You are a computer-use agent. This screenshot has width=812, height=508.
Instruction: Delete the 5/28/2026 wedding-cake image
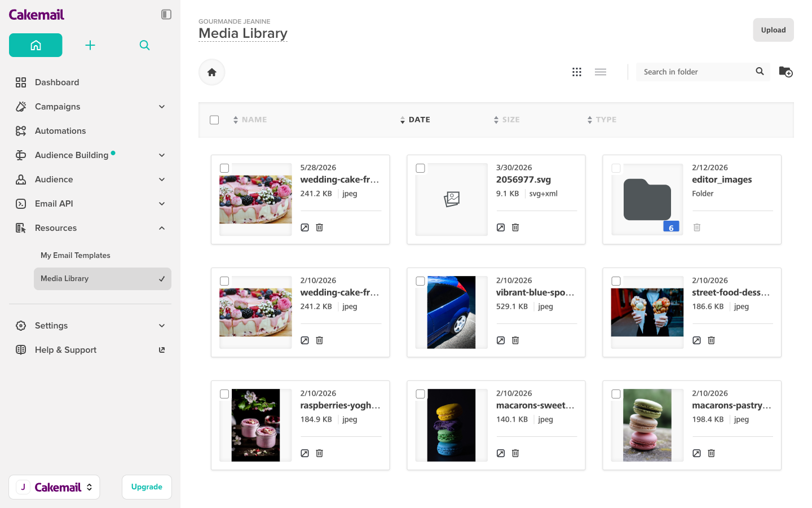320,227
